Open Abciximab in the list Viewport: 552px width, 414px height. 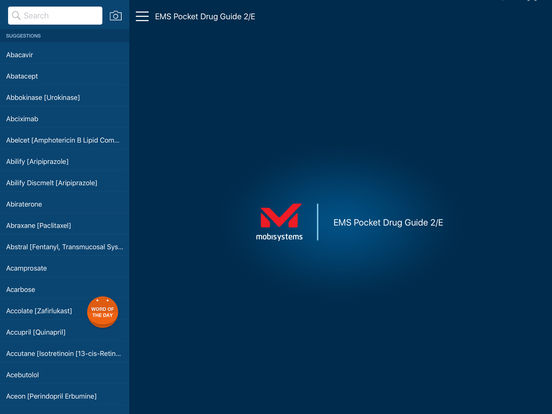click(x=64, y=119)
